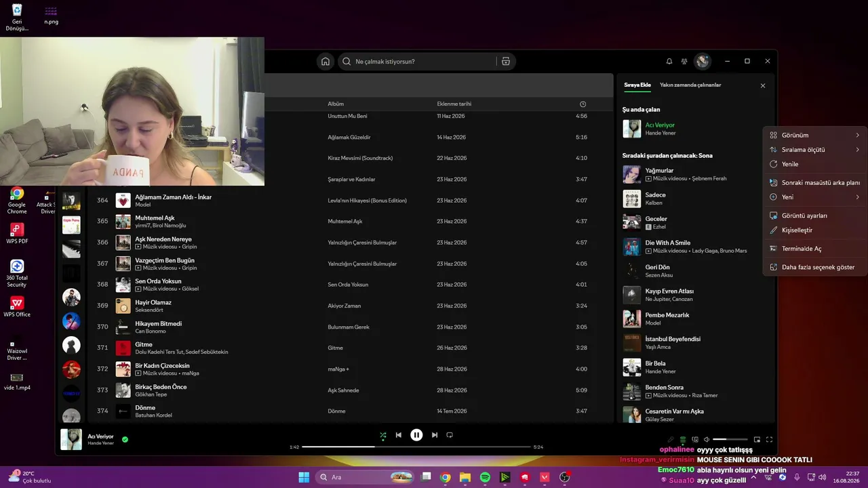This screenshot has height=488, width=868.
Task: Open album link "maNga +"
Action: [x=338, y=369]
